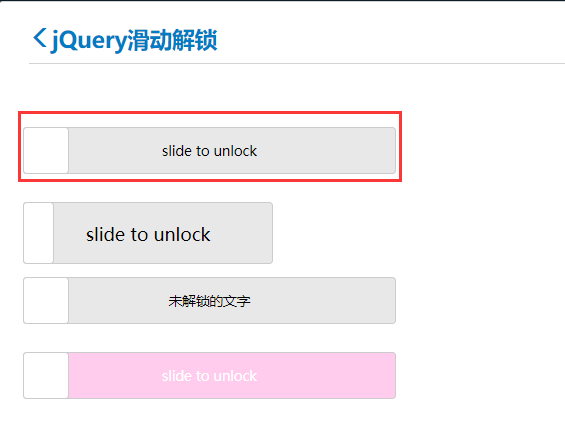Click the white handle of the 未解锁的文字 slider
Screen dimensions: 565x445
pos(46,301)
